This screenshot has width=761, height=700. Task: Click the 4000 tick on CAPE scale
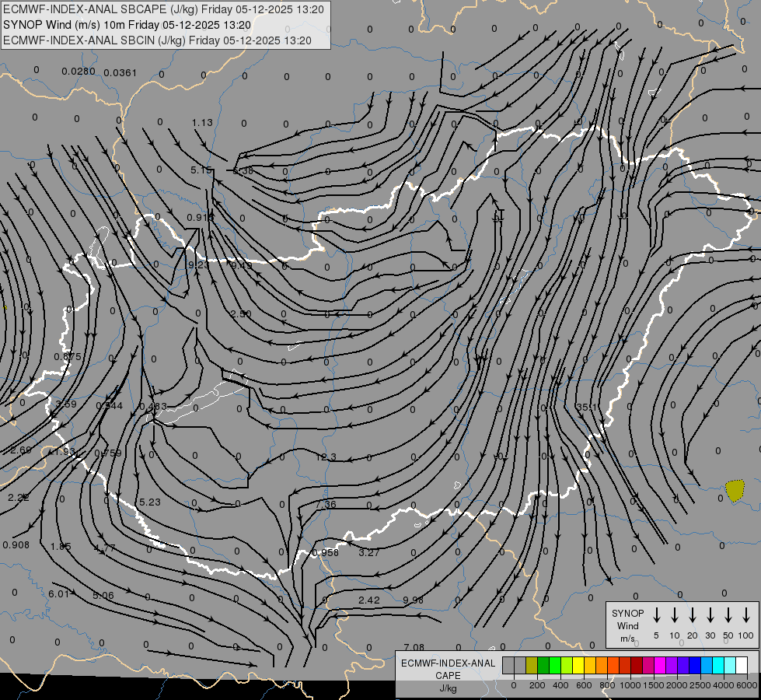tap(724, 685)
